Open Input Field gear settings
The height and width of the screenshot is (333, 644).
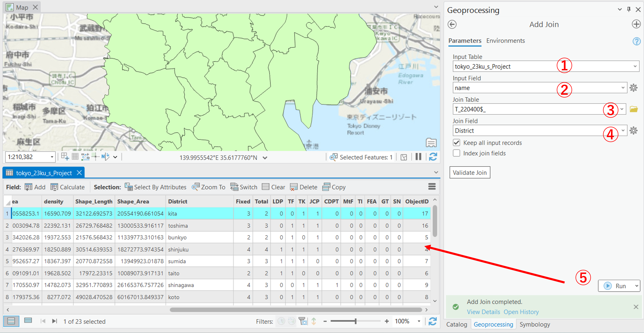click(633, 88)
